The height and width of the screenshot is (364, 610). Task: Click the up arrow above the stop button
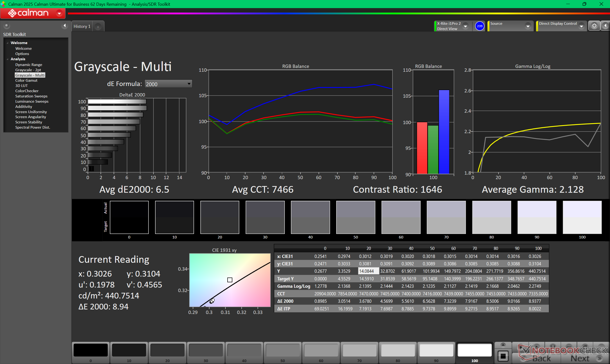(x=503, y=345)
